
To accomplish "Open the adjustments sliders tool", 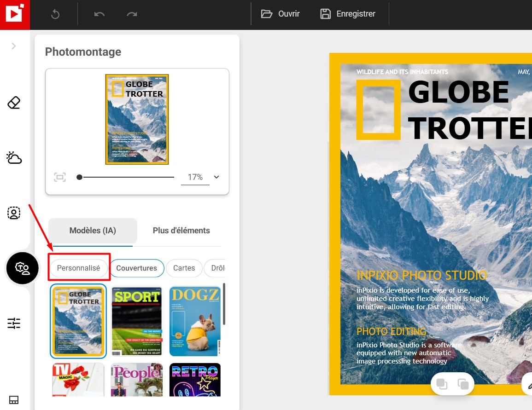I will point(14,323).
